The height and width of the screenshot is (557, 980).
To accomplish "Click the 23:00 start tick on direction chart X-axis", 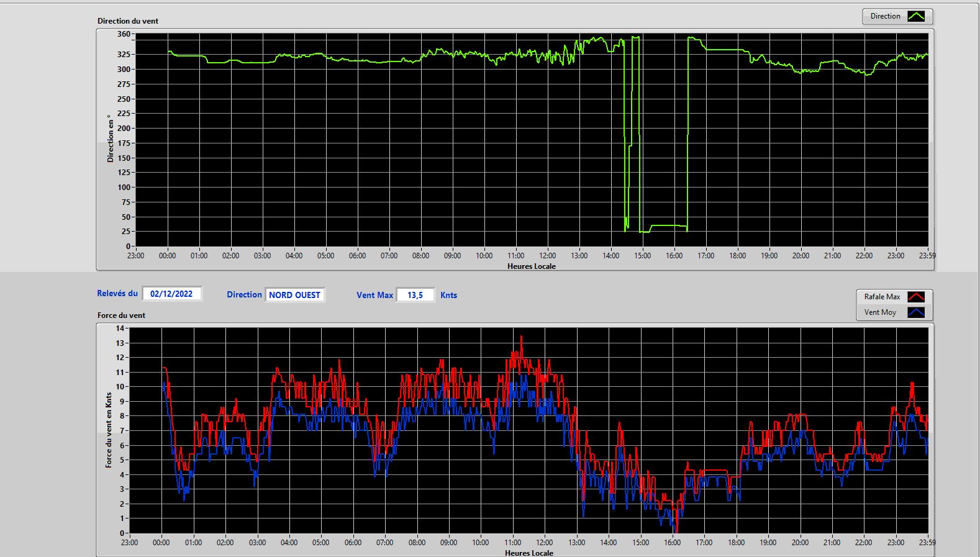I will (x=135, y=255).
